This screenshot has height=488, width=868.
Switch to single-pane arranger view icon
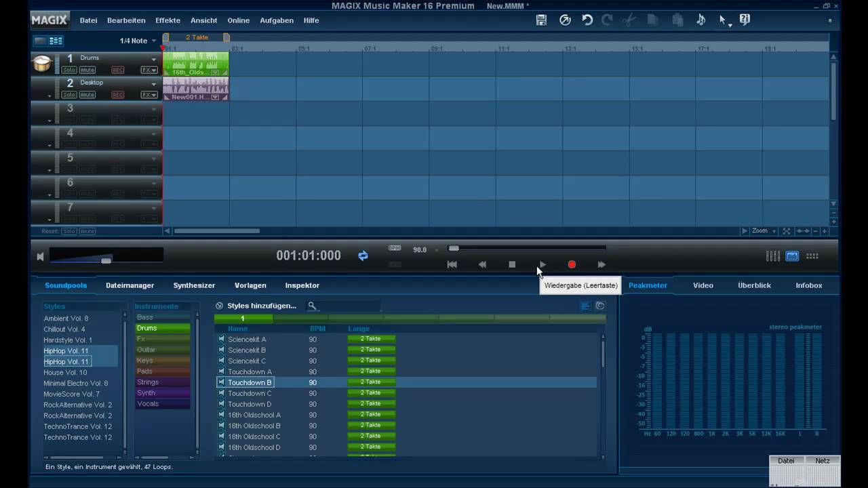[x=40, y=41]
